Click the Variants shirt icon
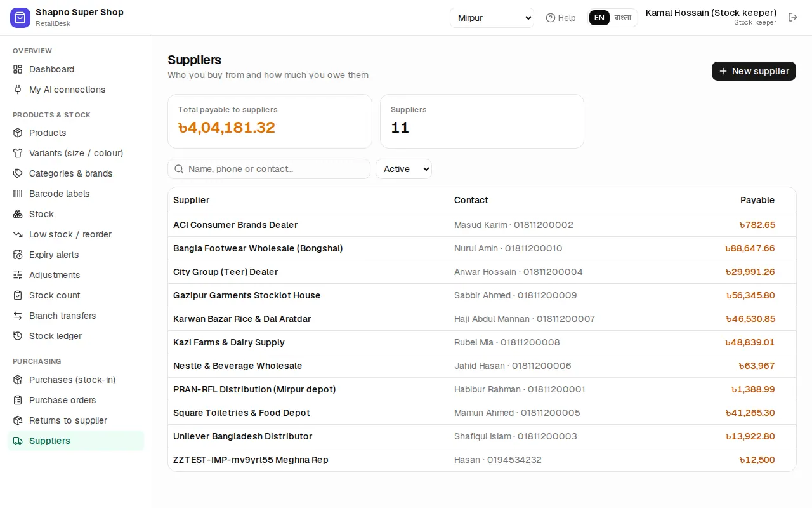The width and height of the screenshot is (812, 508). click(x=18, y=153)
